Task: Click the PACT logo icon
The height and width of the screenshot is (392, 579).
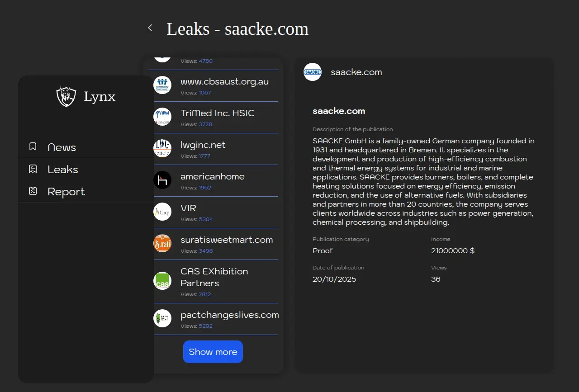Action: 162,318
